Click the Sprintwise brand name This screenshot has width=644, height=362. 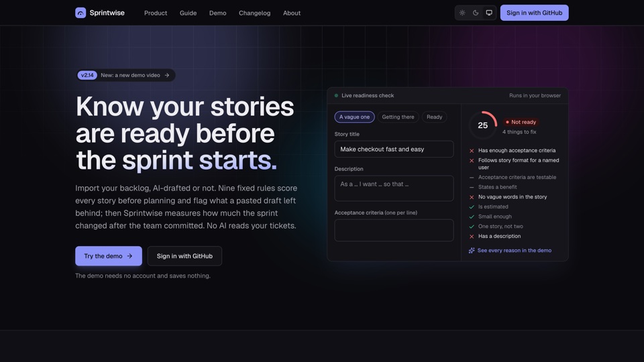coord(107,13)
